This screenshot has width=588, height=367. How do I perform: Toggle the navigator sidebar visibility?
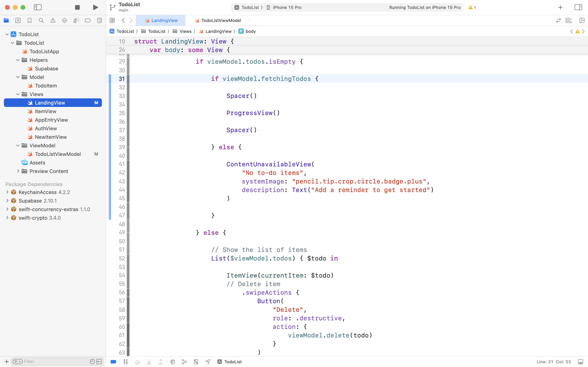pos(38,7)
